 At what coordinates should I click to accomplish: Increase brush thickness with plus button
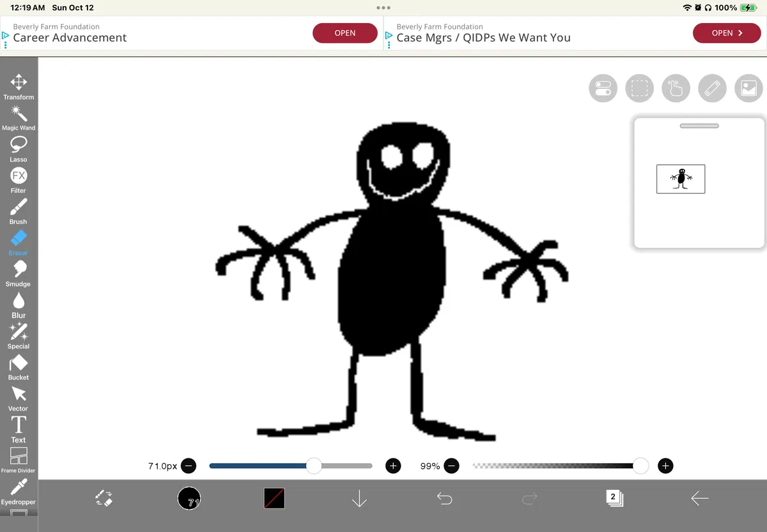(393, 466)
